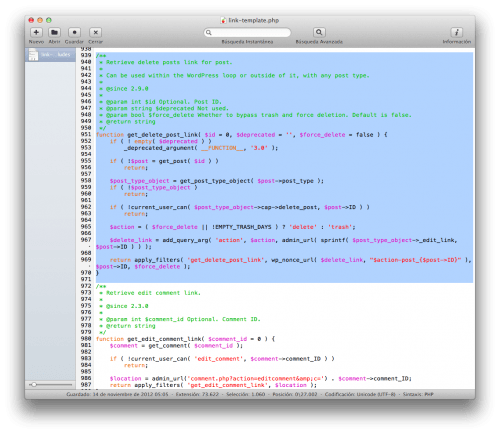Open Búsqueda Avanzada magnifier button
Viewport: 500px width, 434px height.
tap(319, 32)
